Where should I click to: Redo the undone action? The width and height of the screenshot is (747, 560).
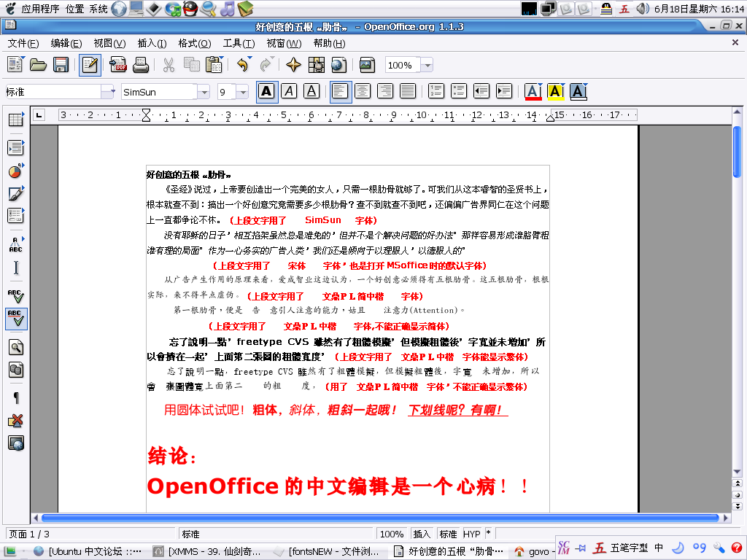[266, 65]
